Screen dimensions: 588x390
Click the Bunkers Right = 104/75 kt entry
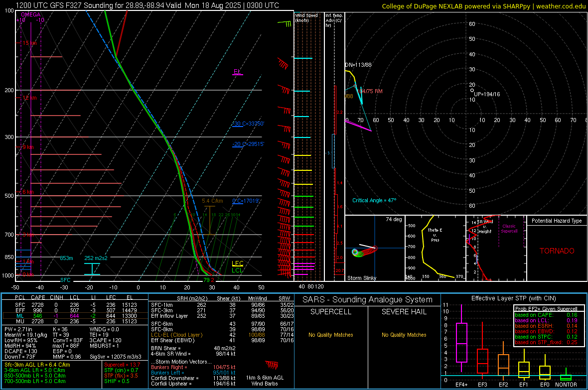tap(193, 368)
